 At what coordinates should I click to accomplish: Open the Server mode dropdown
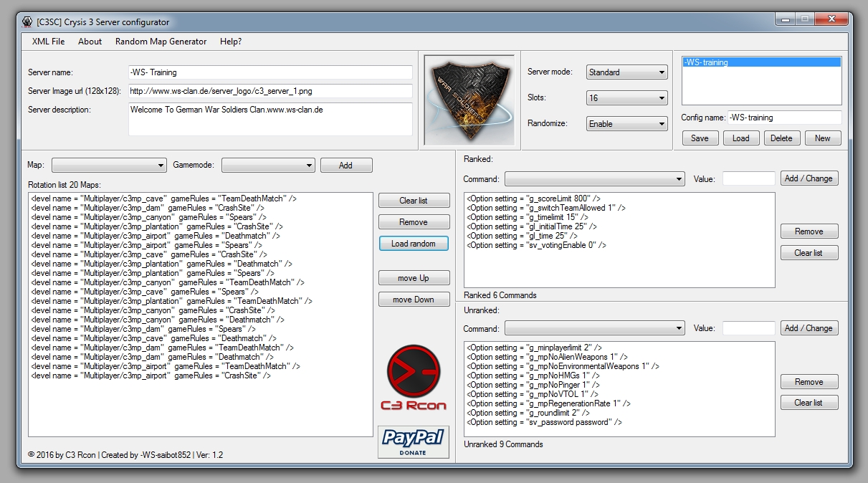pyautogui.click(x=626, y=72)
